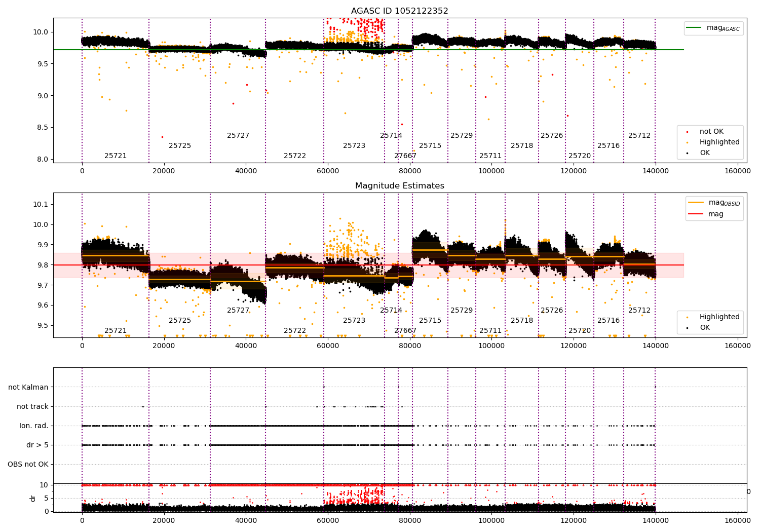Screen dimensions: 760x532
Task: Click the 'dr > 5' axis label
Action: (x=37, y=445)
